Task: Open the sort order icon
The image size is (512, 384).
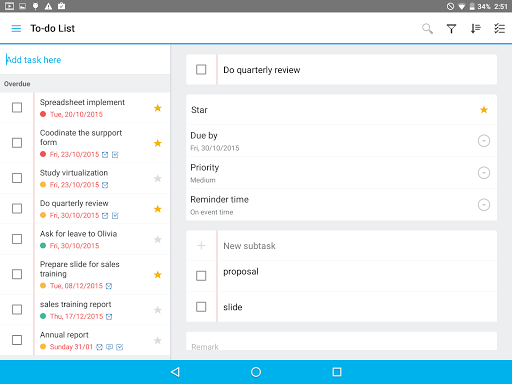Action: tap(475, 29)
